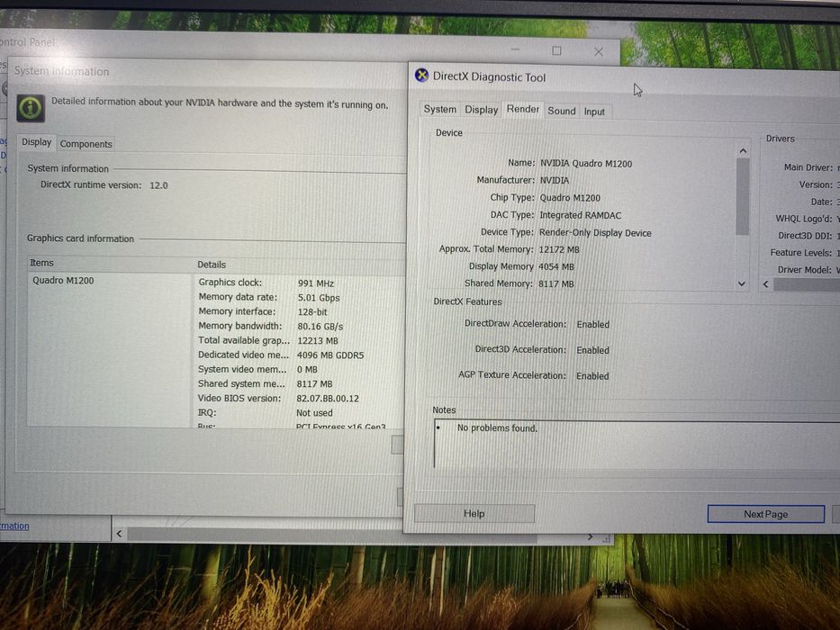This screenshot has width=840, height=630.
Task: Click the Device list scroll-up arrow
Action: tap(743, 151)
